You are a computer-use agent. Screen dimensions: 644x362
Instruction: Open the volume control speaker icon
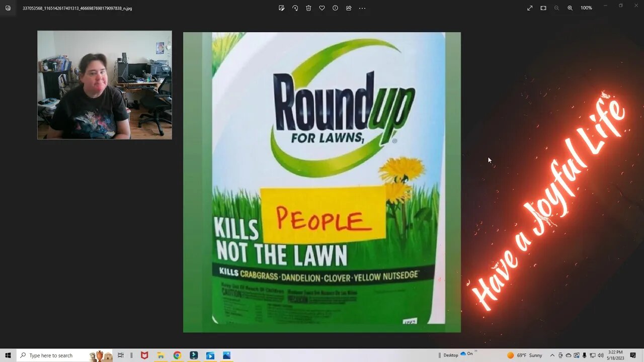pyautogui.click(x=600, y=355)
